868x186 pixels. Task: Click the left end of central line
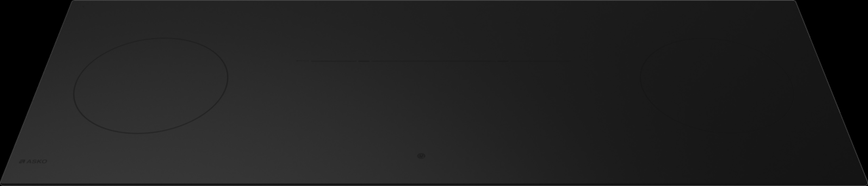298,61
